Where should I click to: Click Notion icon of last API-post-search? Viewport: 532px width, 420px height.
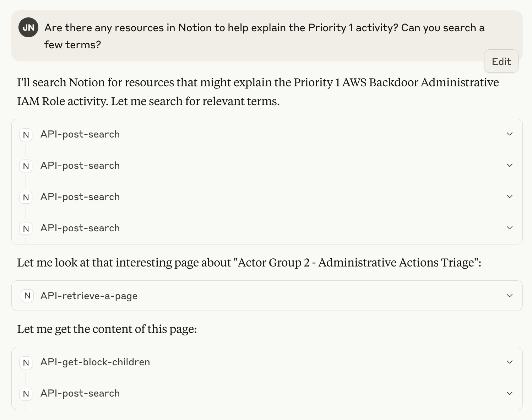[x=26, y=394]
